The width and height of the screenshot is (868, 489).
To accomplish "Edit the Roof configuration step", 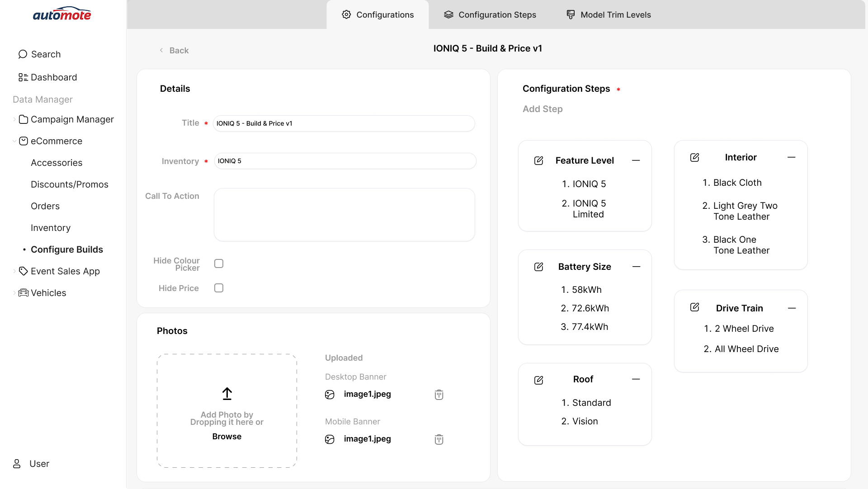I will pos(538,380).
